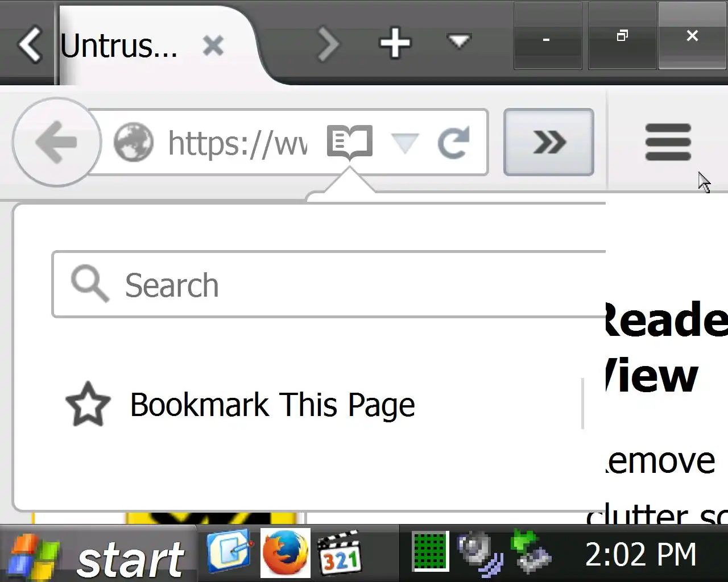Toggle Reader View book icon

tap(349, 142)
